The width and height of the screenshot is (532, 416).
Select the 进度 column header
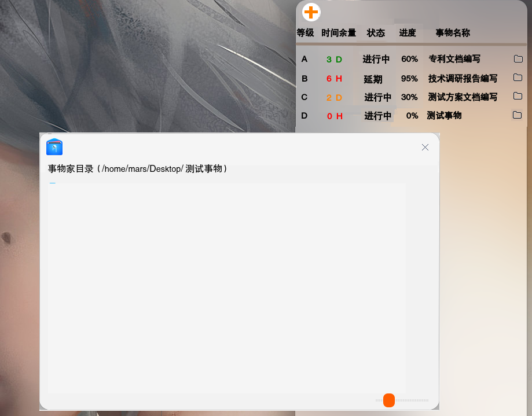point(408,33)
